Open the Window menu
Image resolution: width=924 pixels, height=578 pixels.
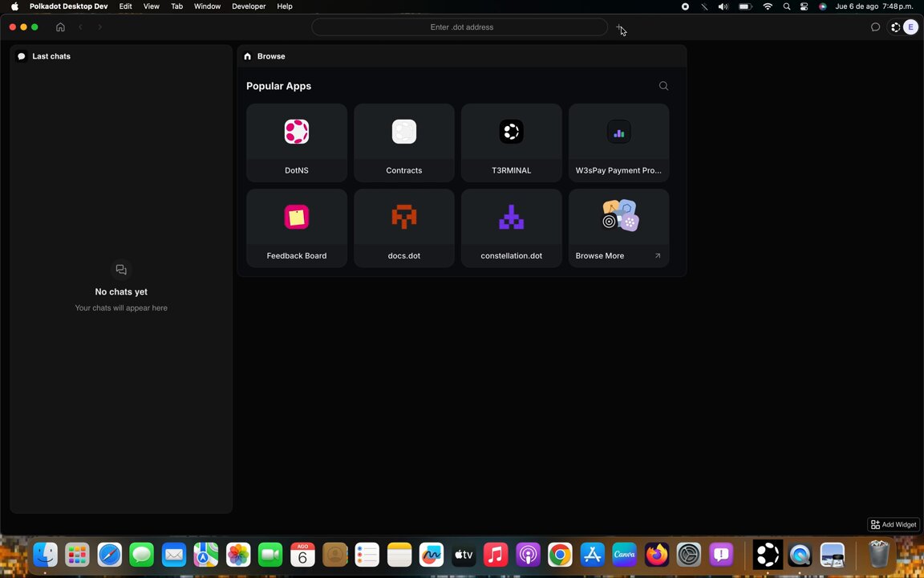pyautogui.click(x=208, y=6)
